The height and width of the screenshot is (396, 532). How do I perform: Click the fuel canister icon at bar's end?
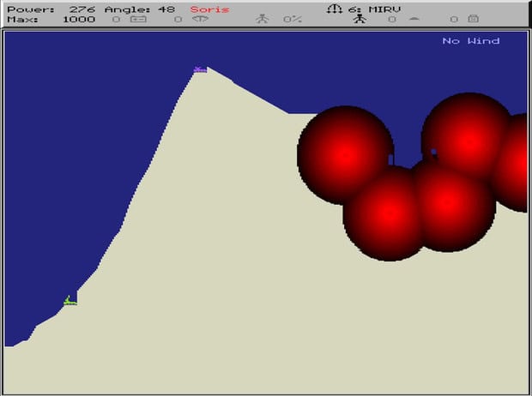[473, 19]
